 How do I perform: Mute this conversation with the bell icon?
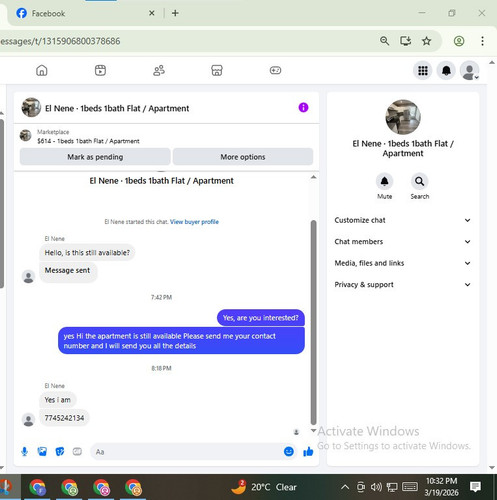(385, 181)
